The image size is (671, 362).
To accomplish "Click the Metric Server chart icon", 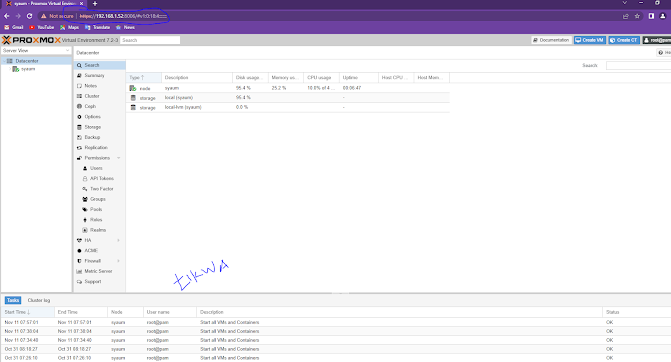I will coord(79,271).
